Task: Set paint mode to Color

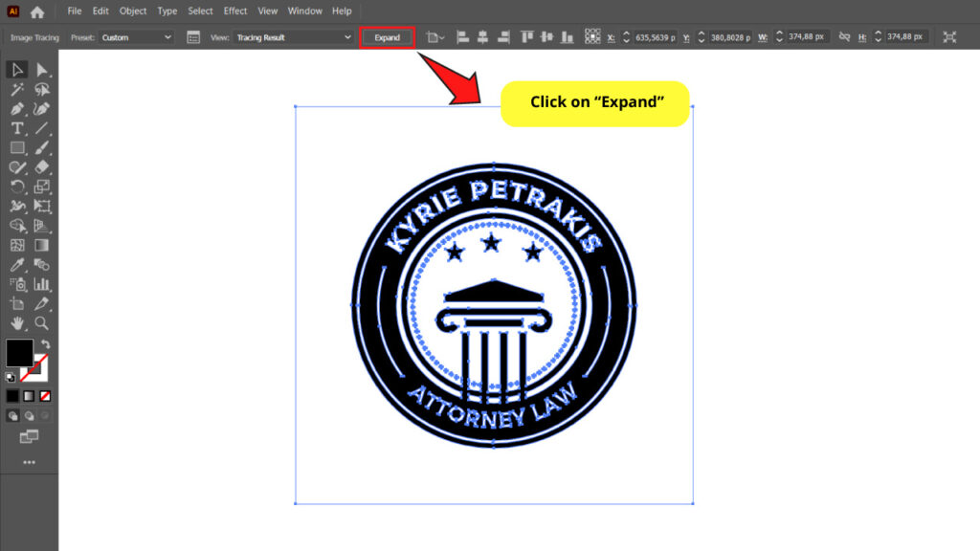Action: pos(12,396)
